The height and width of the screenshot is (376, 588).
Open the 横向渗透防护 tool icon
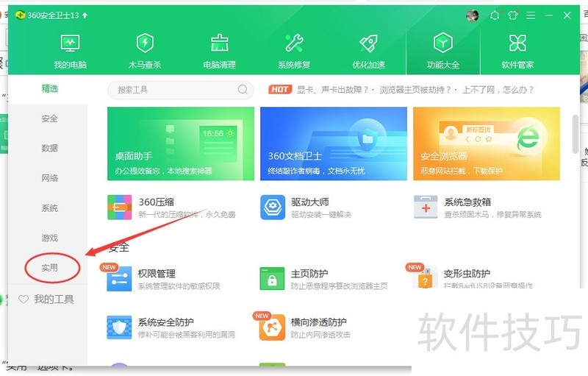coord(272,327)
